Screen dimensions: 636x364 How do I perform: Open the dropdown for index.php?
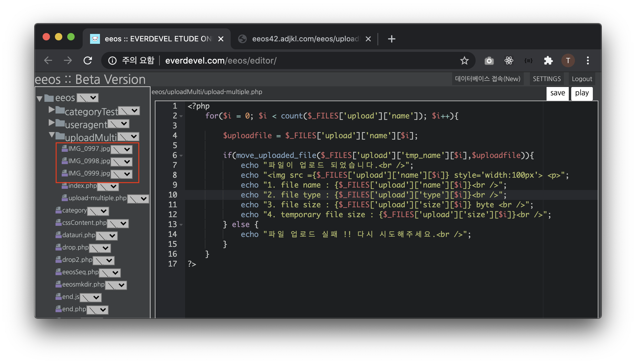click(108, 186)
